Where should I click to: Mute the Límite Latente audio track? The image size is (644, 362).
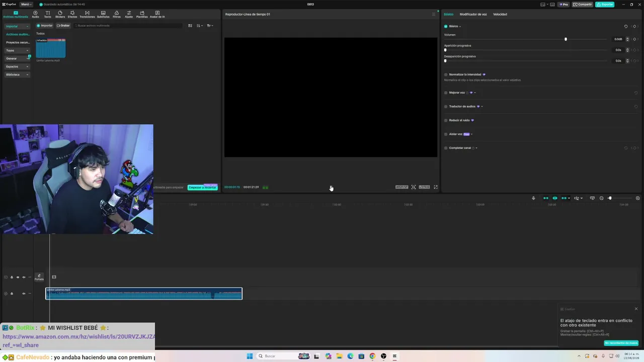pyautogui.click(x=24, y=294)
